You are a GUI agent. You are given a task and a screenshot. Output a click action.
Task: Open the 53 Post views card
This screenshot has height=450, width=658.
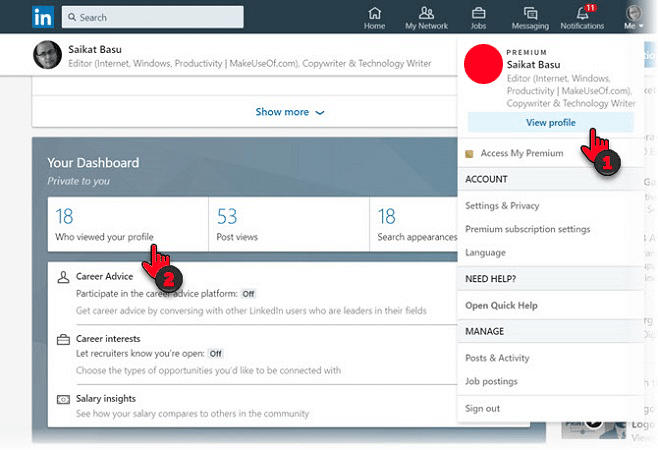click(289, 224)
